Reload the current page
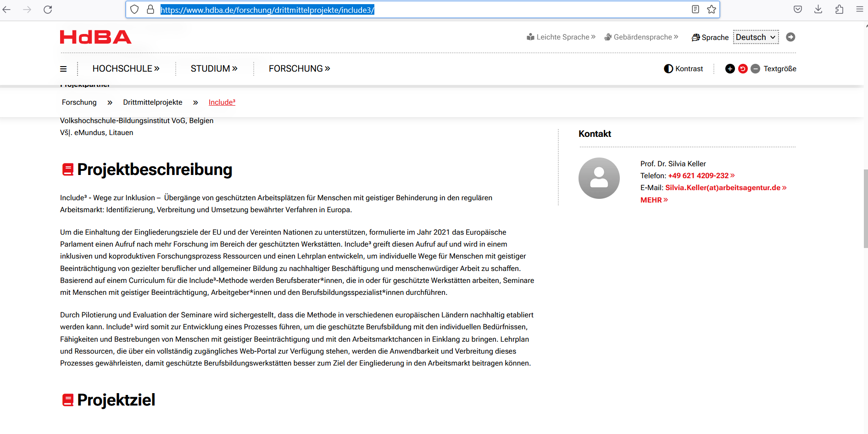868x434 pixels. [48, 9]
